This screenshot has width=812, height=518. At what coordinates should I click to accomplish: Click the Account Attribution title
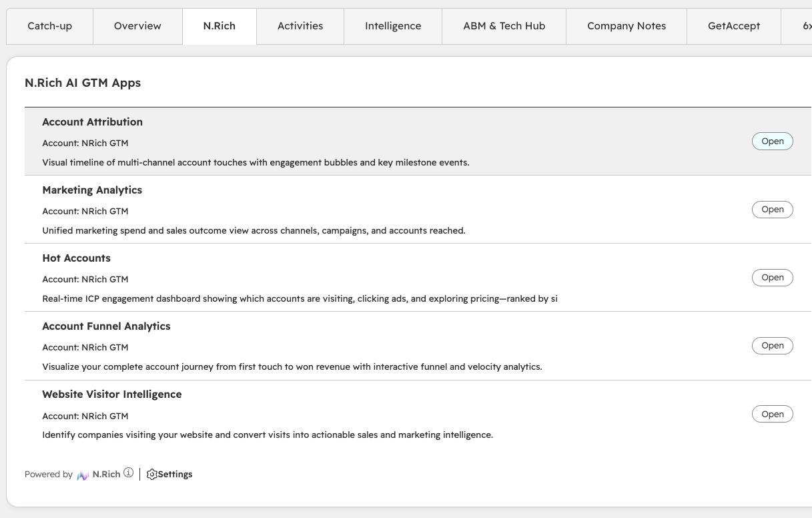(93, 122)
